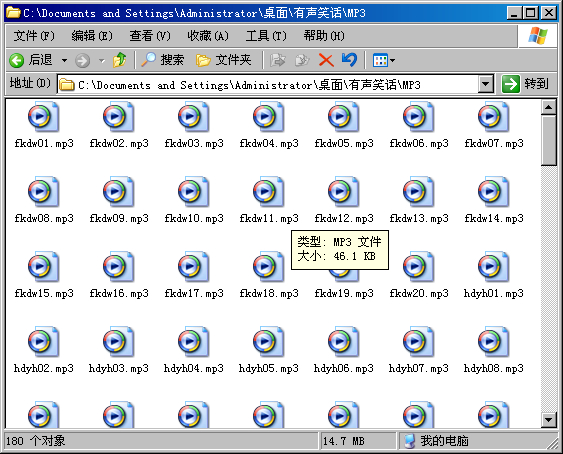Image resolution: width=563 pixels, height=454 pixels.
Task: Open the Views dropdown arrow
Action: point(392,60)
